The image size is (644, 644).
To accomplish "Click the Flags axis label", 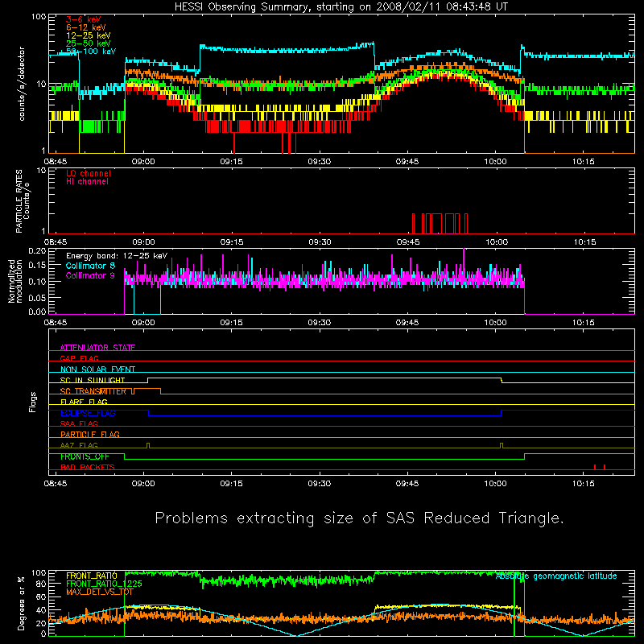I will pos(33,402).
